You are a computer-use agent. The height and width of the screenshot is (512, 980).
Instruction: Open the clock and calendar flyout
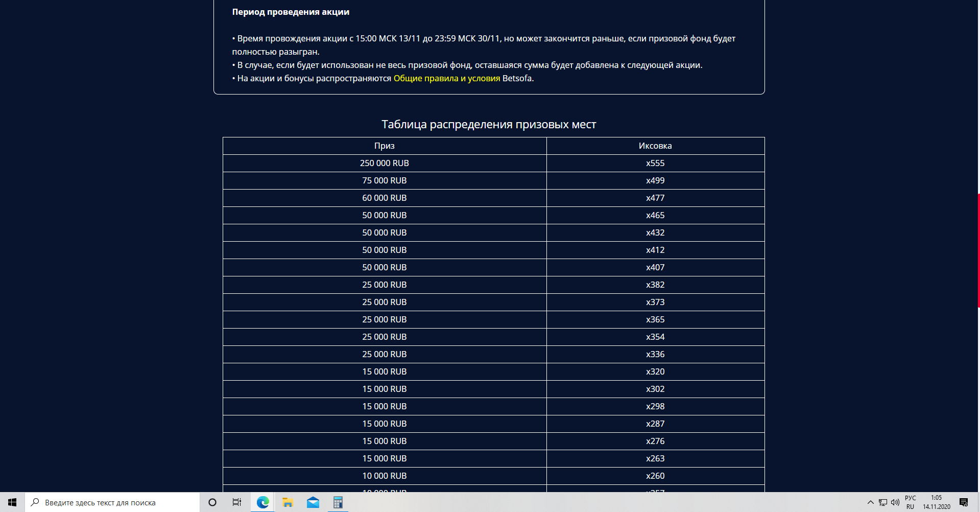click(937, 502)
